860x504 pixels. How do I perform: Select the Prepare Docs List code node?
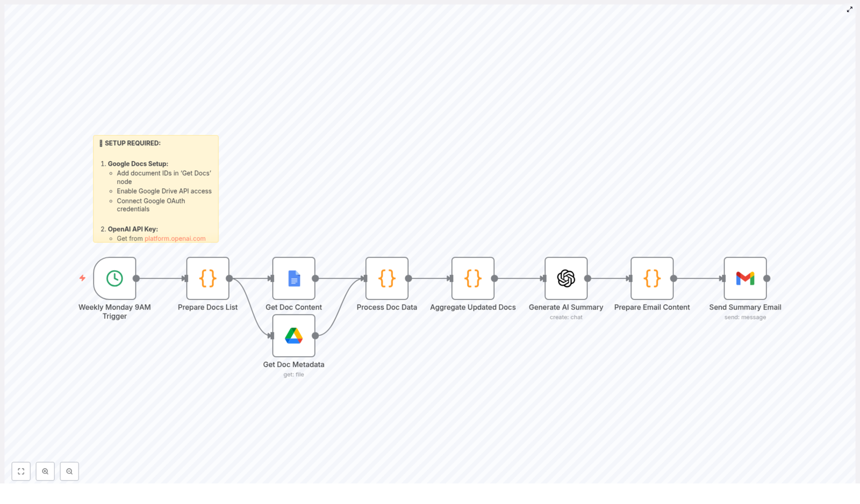207,279
